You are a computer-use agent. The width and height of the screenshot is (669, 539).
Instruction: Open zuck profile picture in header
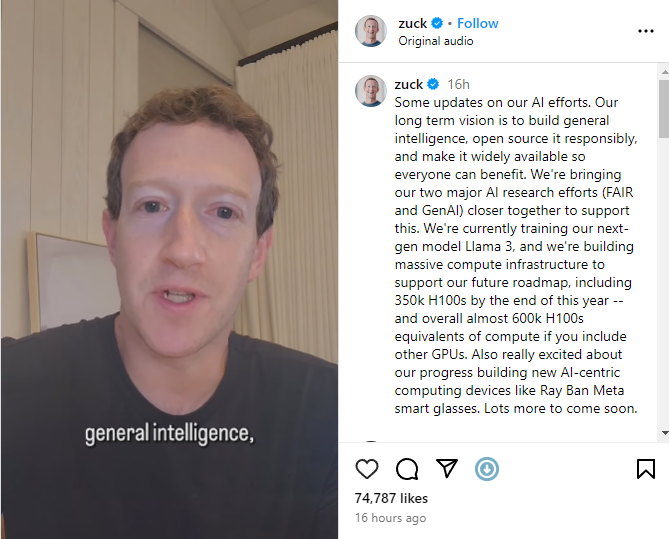click(371, 31)
